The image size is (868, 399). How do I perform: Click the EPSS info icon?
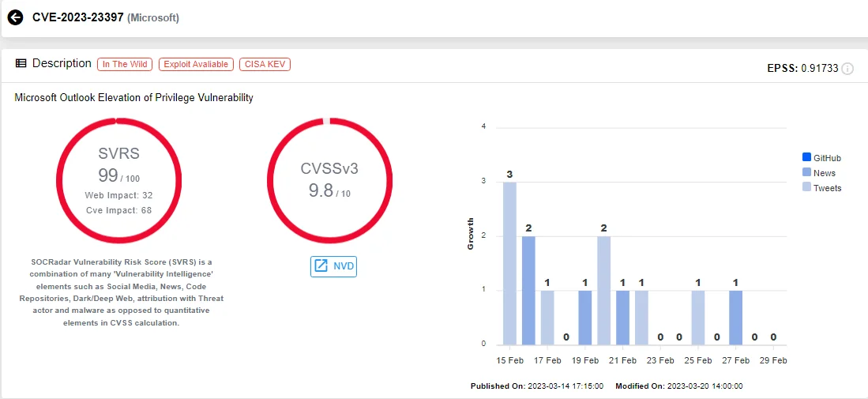847,70
